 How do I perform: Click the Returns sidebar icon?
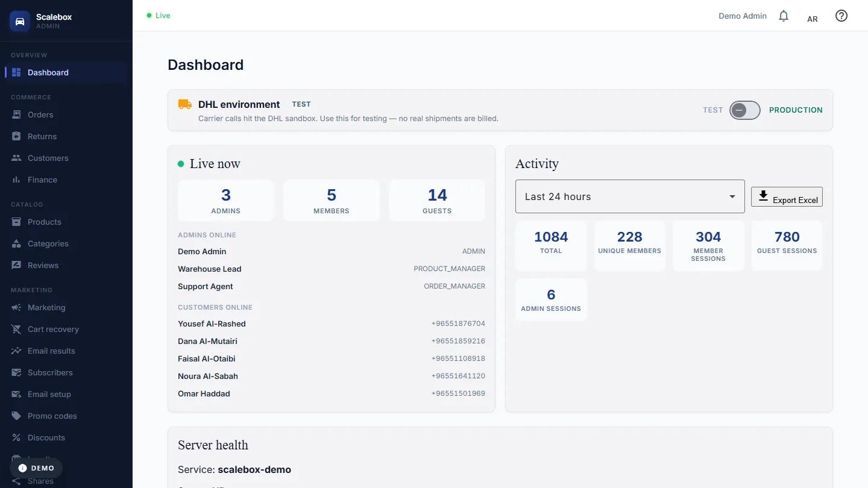pos(16,136)
